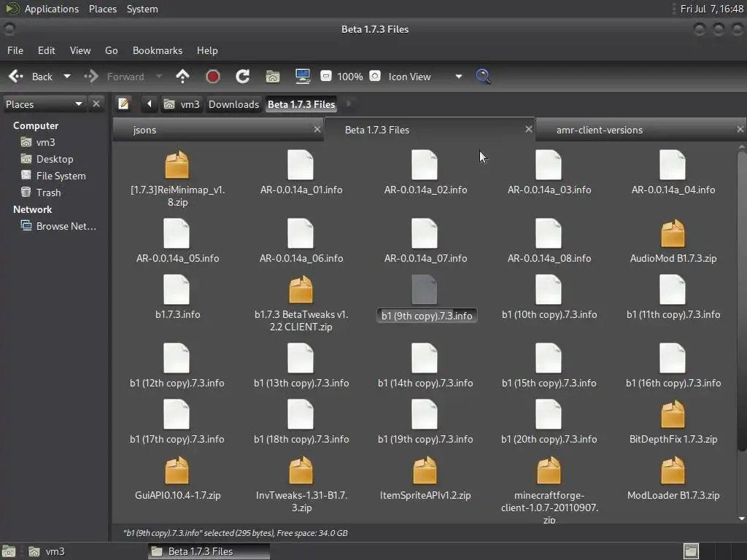Close the jsons tab
This screenshot has width=747, height=560.
pos(317,129)
